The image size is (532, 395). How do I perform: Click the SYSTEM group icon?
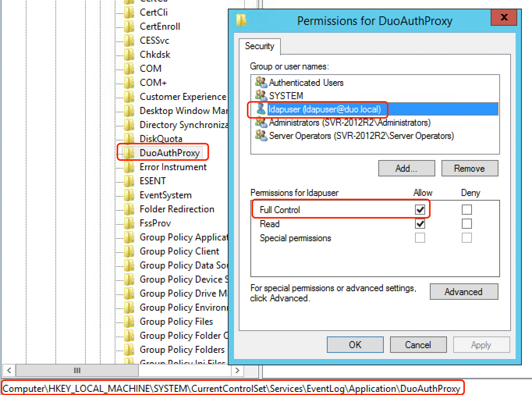click(x=261, y=95)
